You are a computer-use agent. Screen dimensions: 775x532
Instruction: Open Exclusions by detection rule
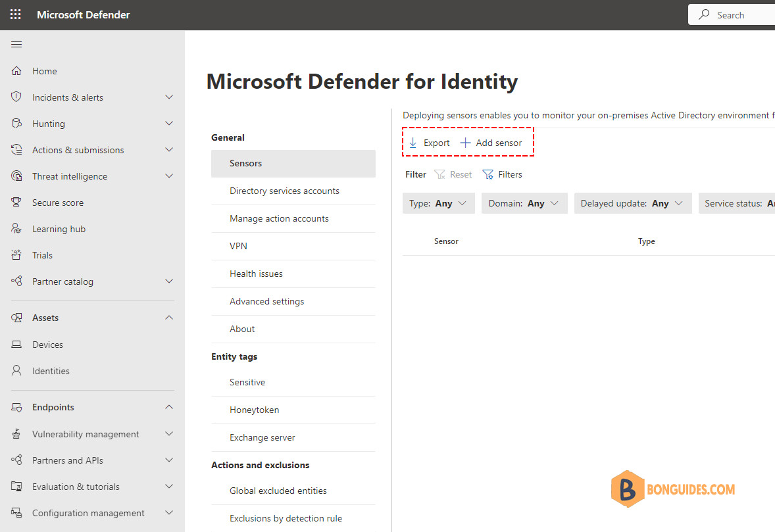click(293, 519)
